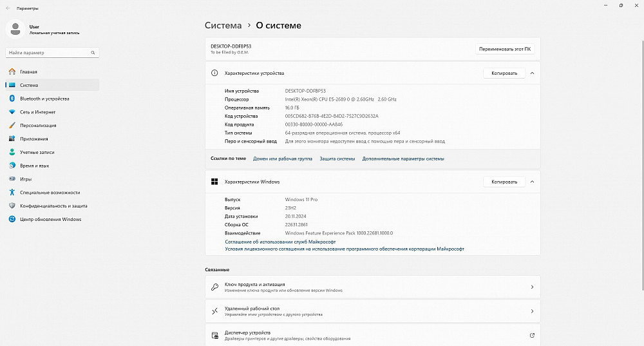Click the info icon beside Характеристики устройства

tap(214, 73)
